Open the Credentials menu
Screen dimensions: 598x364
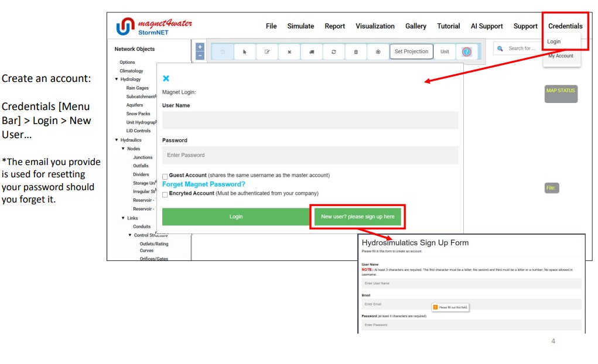565,26
